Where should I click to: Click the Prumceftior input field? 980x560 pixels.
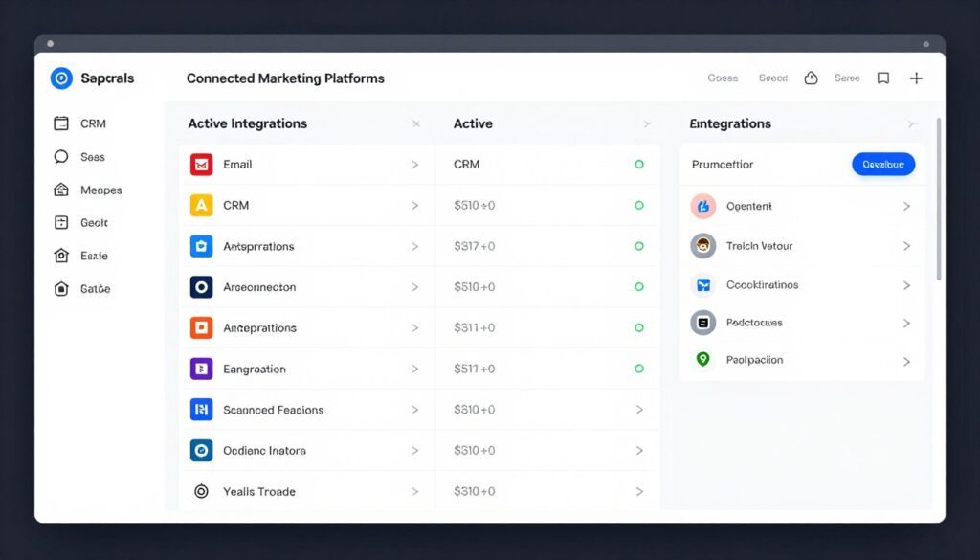pyautogui.click(x=756, y=164)
